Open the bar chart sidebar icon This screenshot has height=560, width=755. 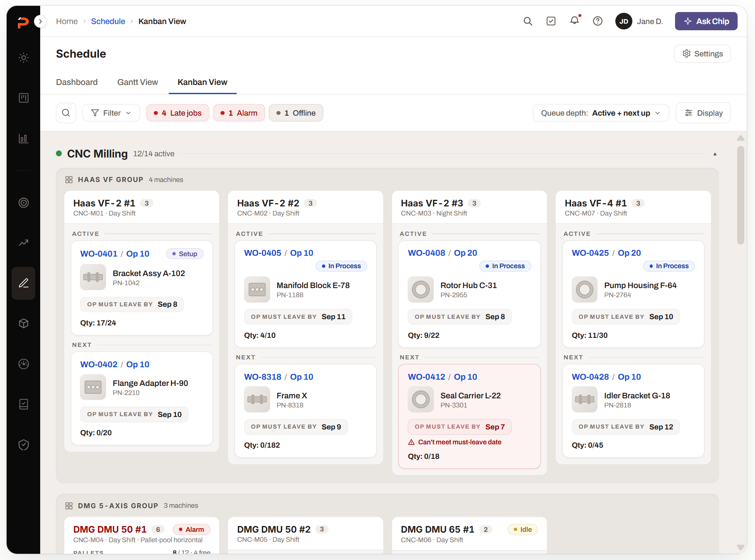(24, 138)
